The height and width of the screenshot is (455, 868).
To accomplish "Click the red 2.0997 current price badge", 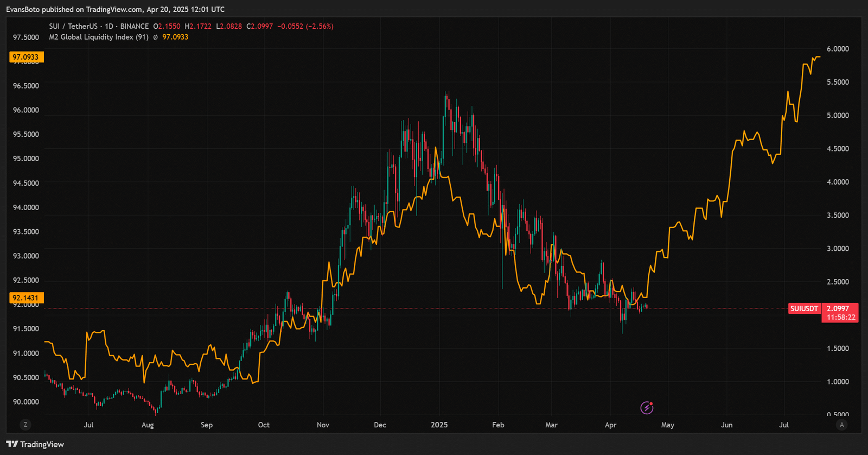I will click(x=838, y=308).
